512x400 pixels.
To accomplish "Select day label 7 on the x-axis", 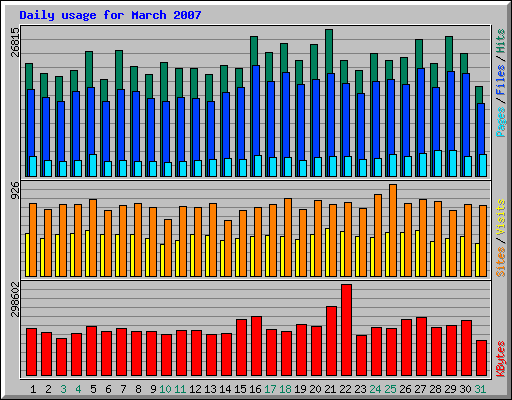I will [123, 389].
